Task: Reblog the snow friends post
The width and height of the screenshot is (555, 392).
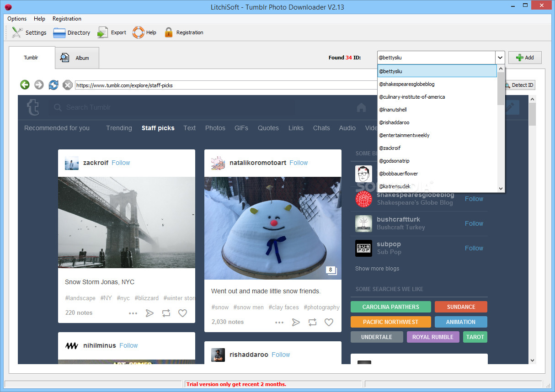Action: coord(312,322)
